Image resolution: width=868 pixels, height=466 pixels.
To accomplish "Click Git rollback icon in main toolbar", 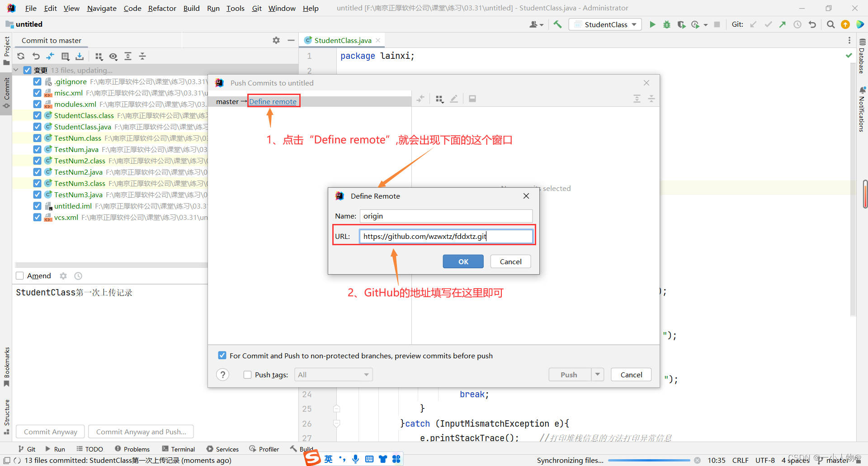I will (812, 24).
